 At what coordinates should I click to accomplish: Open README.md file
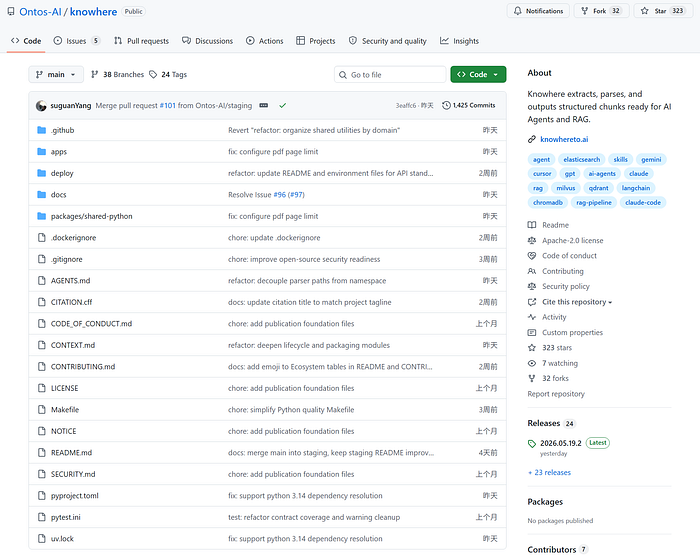pyautogui.click(x=71, y=453)
